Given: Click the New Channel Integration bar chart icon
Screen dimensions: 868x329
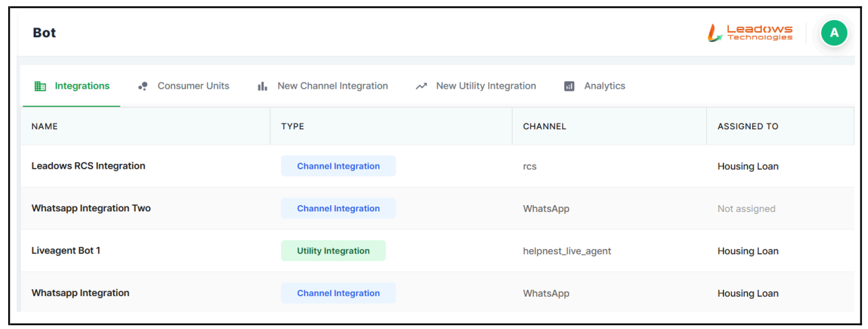Looking at the screenshot, I should [x=262, y=86].
